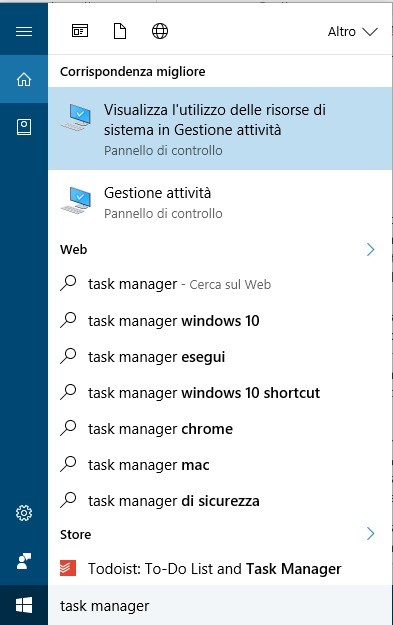Click the Todoist red app icon
This screenshot has width=393, height=625.
tap(68, 568)
